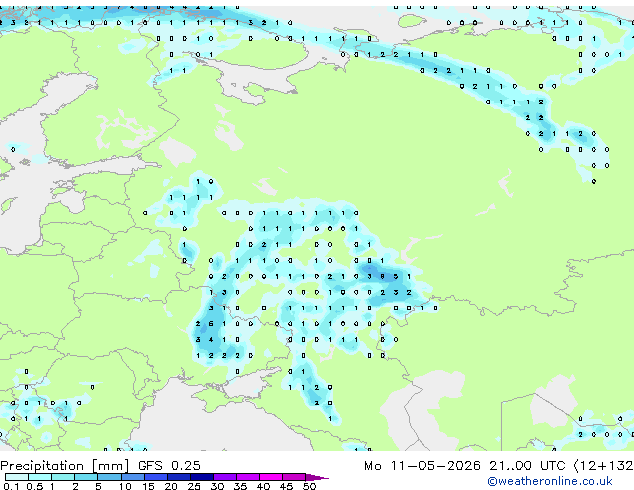Click the 30 to 35 mm purple legend swatch
The image size is (634, 490).
225,477
